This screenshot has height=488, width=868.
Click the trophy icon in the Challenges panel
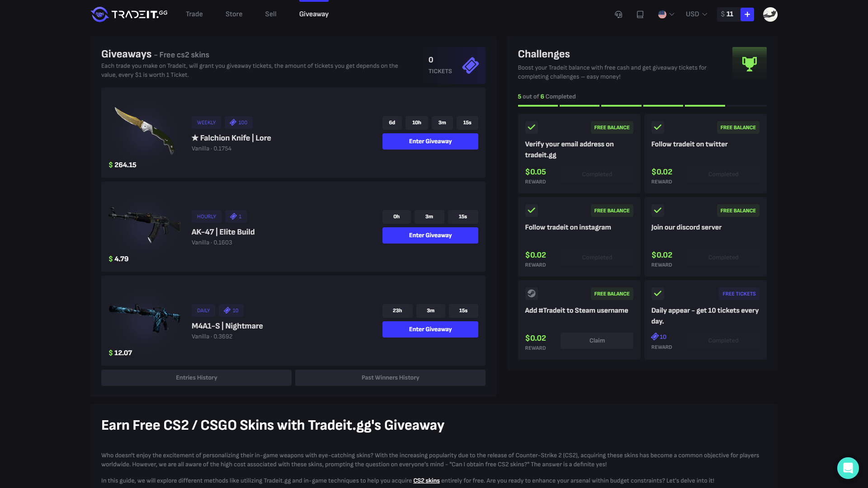(749, 63)
